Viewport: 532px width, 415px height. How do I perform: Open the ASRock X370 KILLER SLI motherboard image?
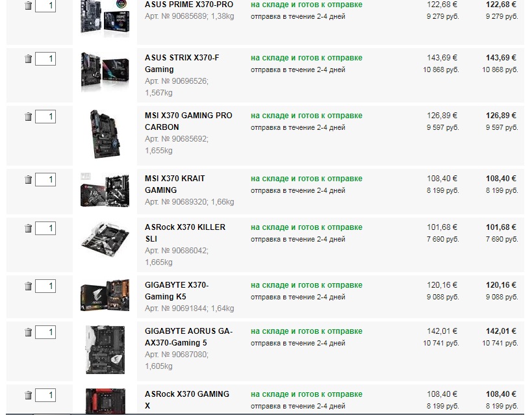[x=105, y=239]
